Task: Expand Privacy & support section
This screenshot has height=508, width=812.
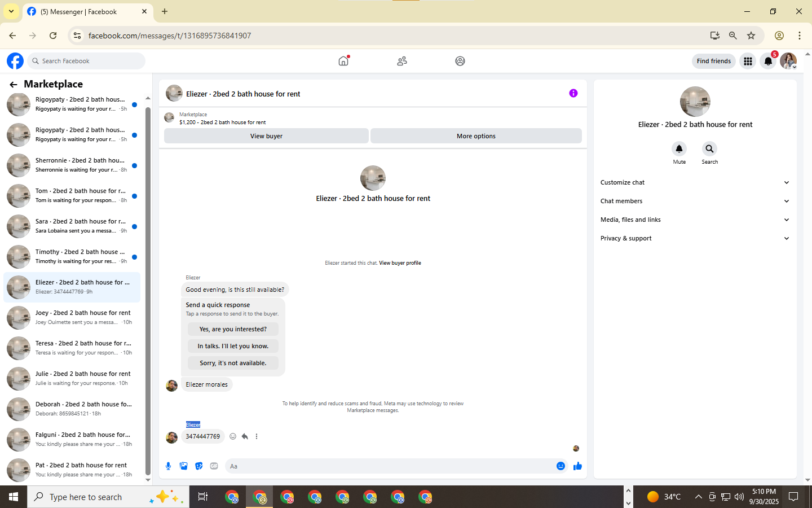Action: pyautogui.click(x=695, y=238)
